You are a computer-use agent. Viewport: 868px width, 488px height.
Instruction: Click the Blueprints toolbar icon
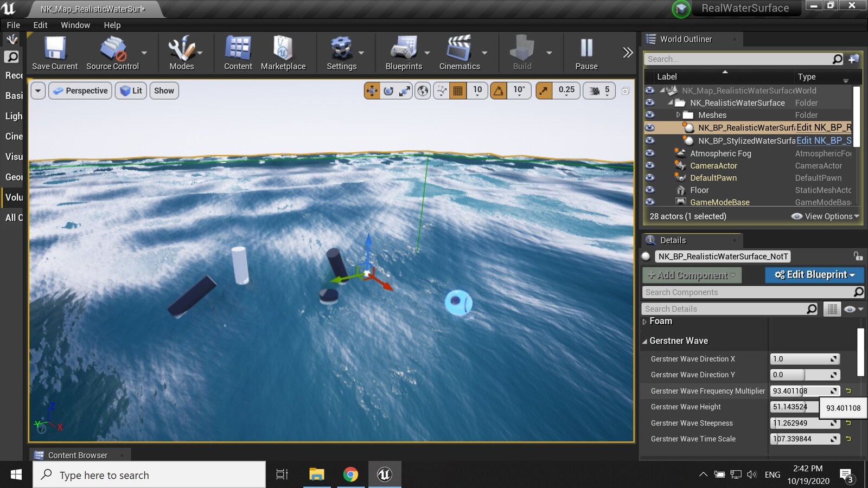(403, 52)
